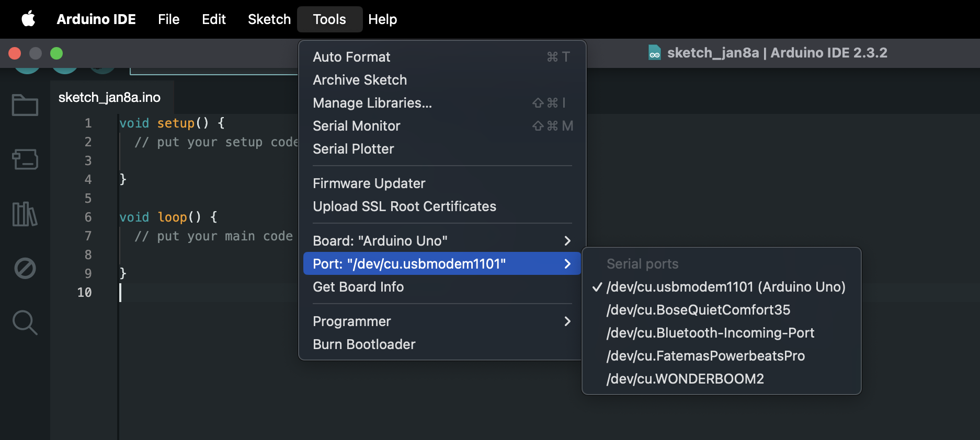Open the Search magnifier sidebar icon
The image size is (980, 440).
tap(25, 323)
